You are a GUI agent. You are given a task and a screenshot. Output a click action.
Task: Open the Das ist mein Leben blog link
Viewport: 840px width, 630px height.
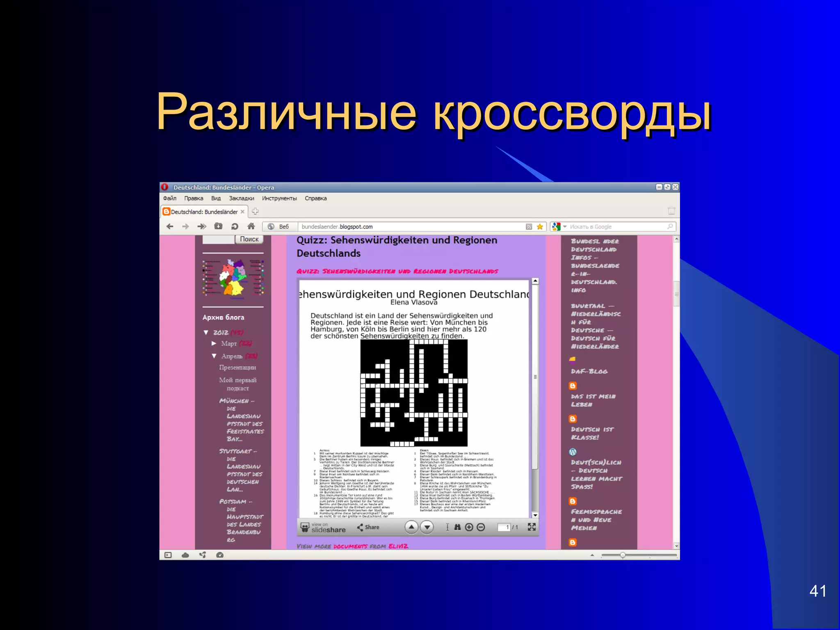click(x=593, y=400)
